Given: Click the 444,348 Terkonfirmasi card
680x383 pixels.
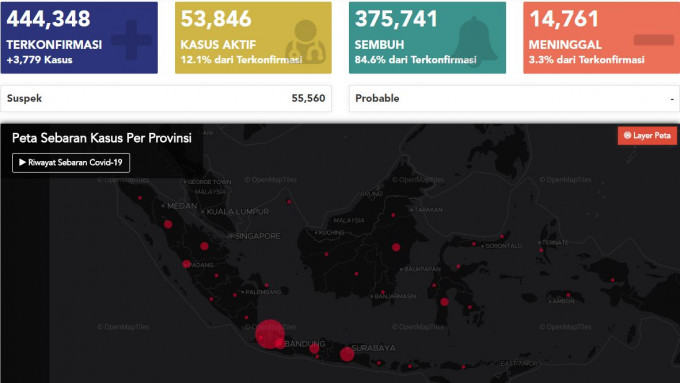Looking at the screenshot, I should (79, 38).
